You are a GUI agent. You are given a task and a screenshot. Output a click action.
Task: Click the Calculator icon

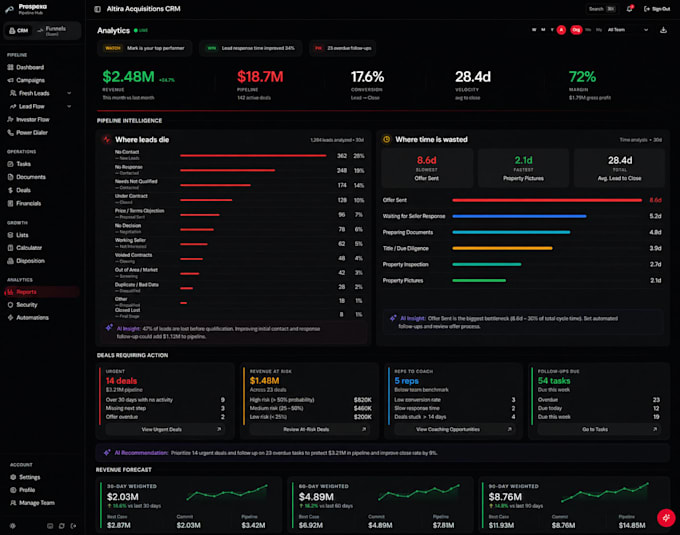pos(10,248)
